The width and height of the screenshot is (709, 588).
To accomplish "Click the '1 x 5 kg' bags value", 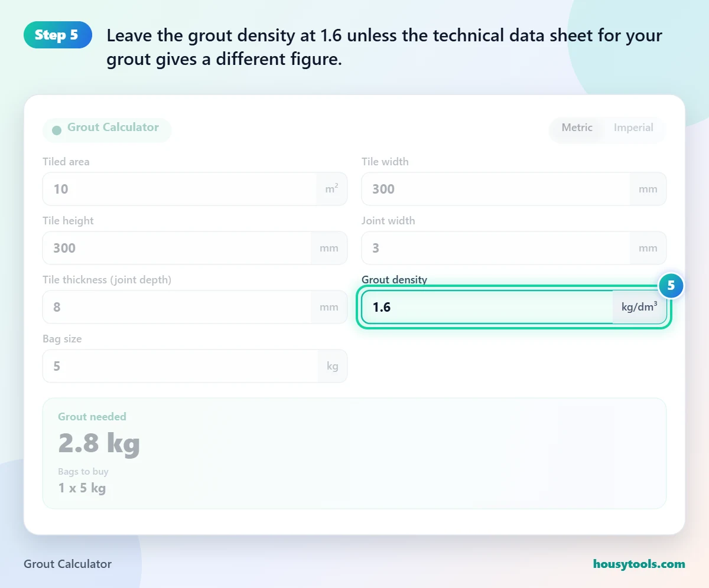I will coord(82,488).
